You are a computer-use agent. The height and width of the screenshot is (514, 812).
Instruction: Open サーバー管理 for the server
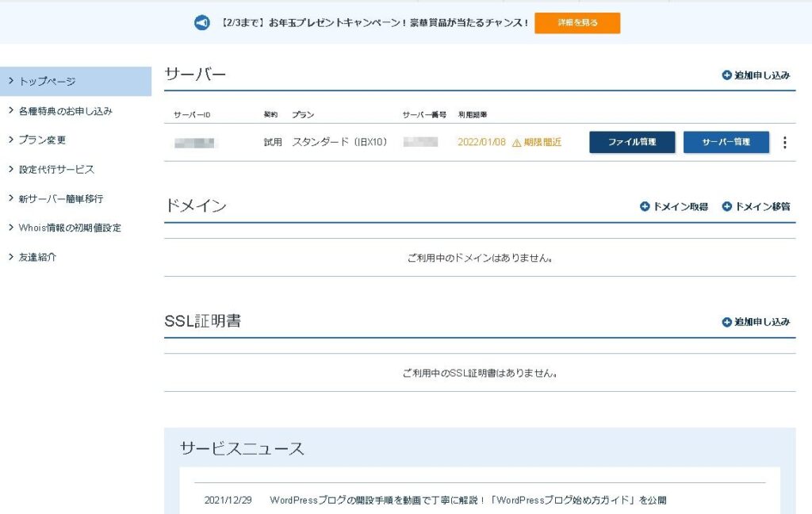tap(726, 143)
